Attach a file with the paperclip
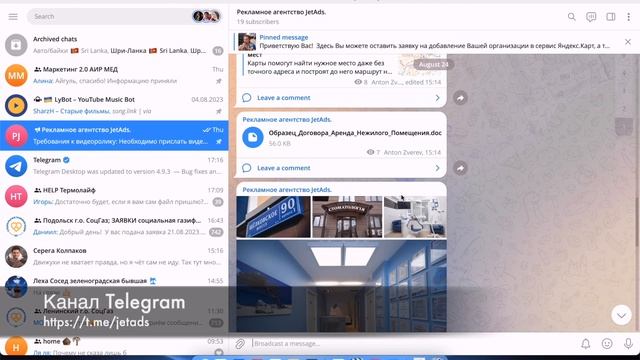Image resolution: width=640 pixels, height=360 pixels. pyautogui.click(x=240, y=344)
